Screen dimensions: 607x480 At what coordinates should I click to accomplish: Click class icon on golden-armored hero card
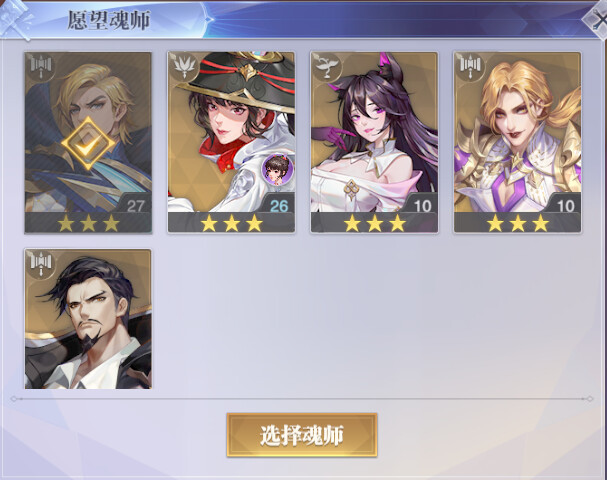pyautogui.click(x=470, y=66)
